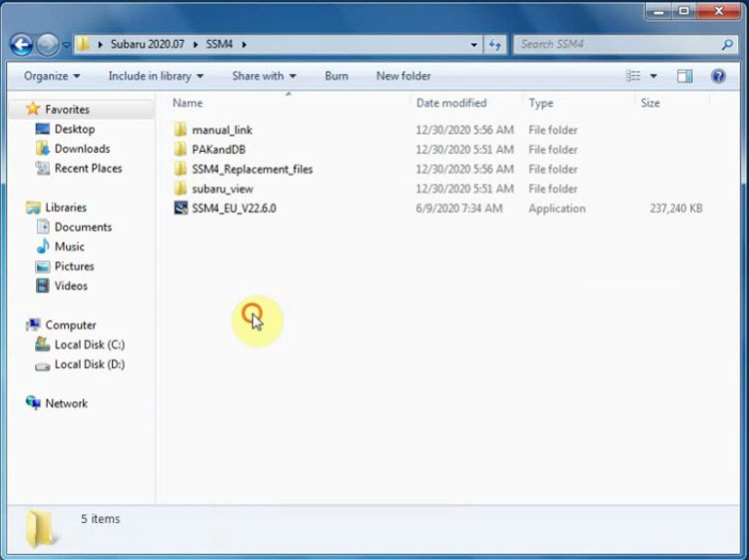The width and height of the screenshot is (749, 560).
Task: Select the PAKandDB file name
Action: point(219,150)
